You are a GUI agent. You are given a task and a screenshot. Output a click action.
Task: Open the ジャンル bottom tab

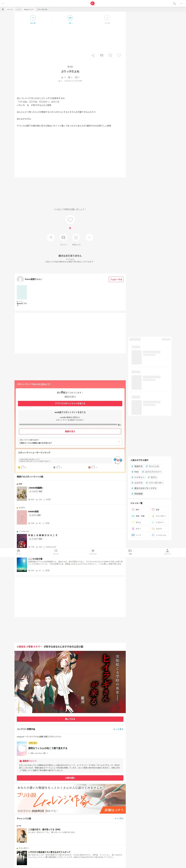[56, 552]
